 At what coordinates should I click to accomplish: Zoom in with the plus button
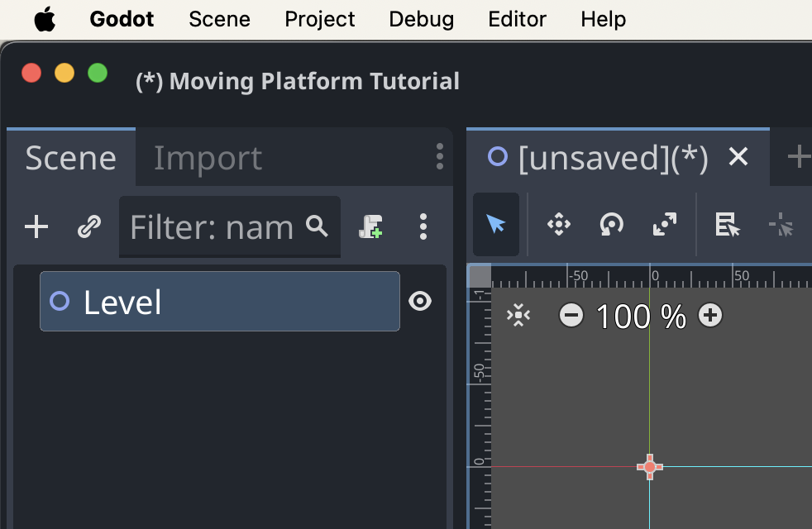tap(709, 316)
